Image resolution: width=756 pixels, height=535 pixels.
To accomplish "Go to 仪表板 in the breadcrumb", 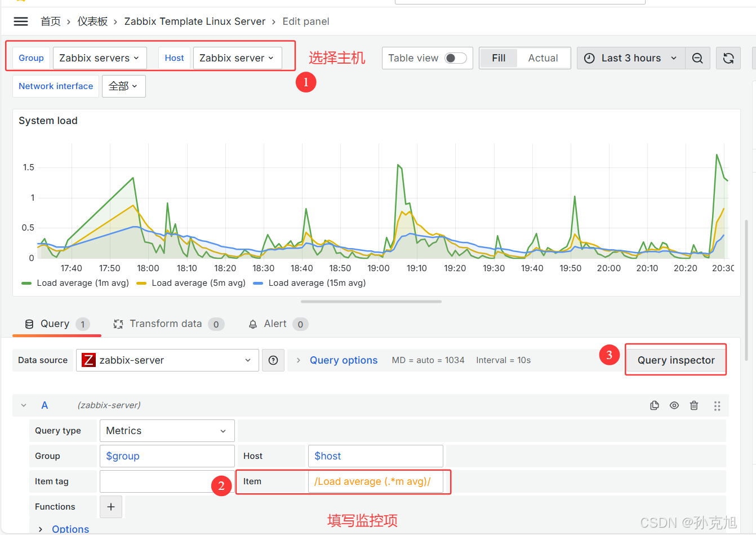I will click(92, 21).
